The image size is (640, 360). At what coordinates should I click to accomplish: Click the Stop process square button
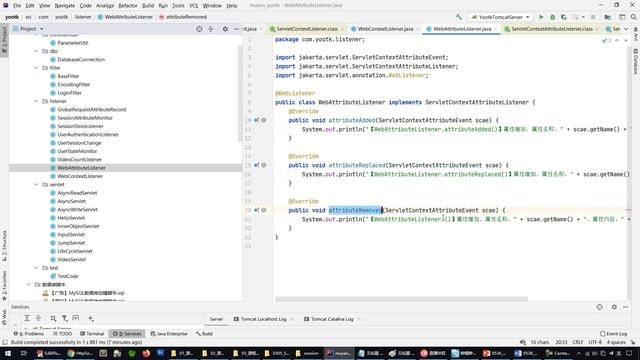(593, 17)
